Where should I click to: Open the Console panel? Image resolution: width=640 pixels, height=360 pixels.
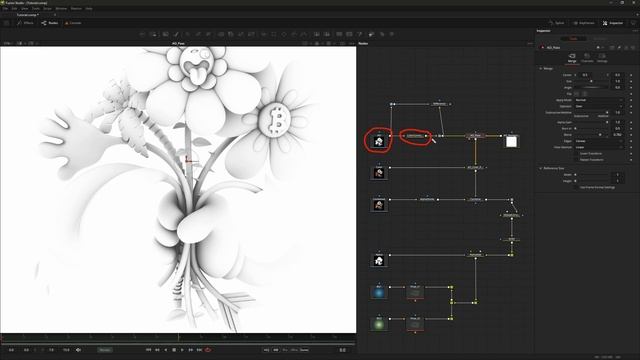click(x=73, y=23)
